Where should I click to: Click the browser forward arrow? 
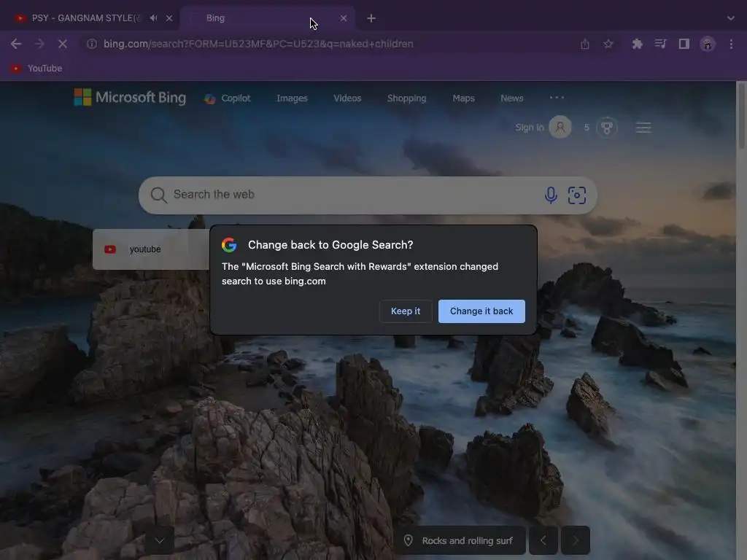[x=39, y=44]
